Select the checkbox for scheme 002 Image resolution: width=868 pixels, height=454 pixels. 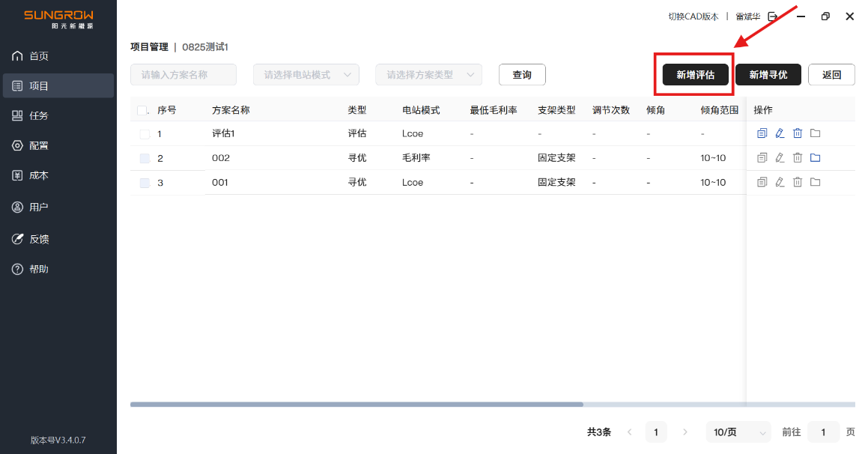point(145,158)
